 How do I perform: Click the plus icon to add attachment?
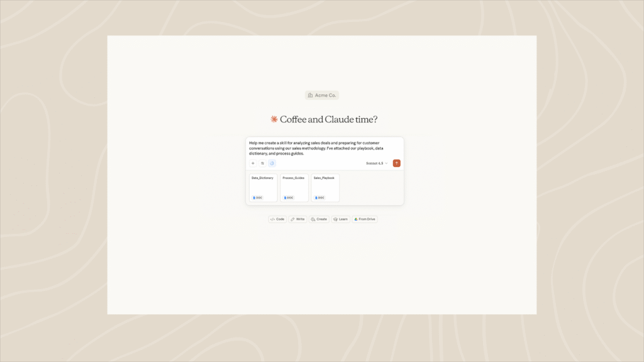tap(253, 163)
